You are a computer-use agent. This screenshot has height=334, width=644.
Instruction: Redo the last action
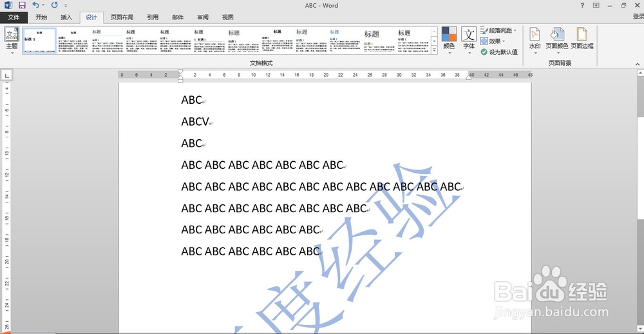pos(54,5)
